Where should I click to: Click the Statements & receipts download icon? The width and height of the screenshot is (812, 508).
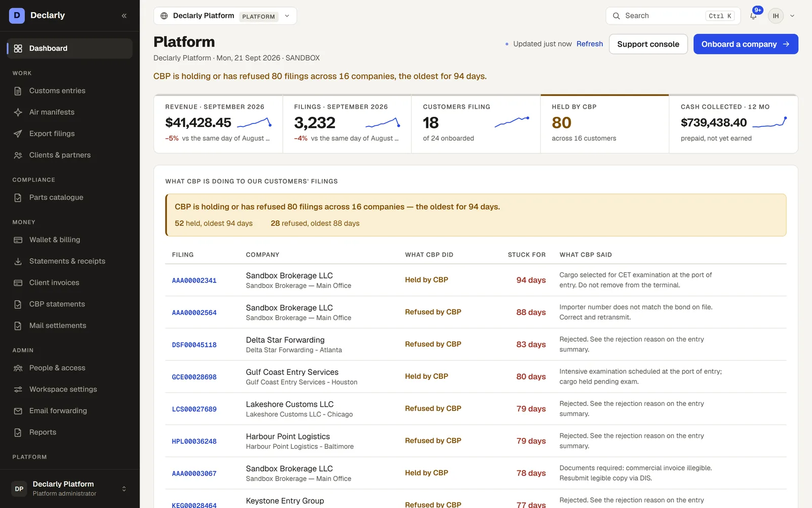click(x=18, y=261)
